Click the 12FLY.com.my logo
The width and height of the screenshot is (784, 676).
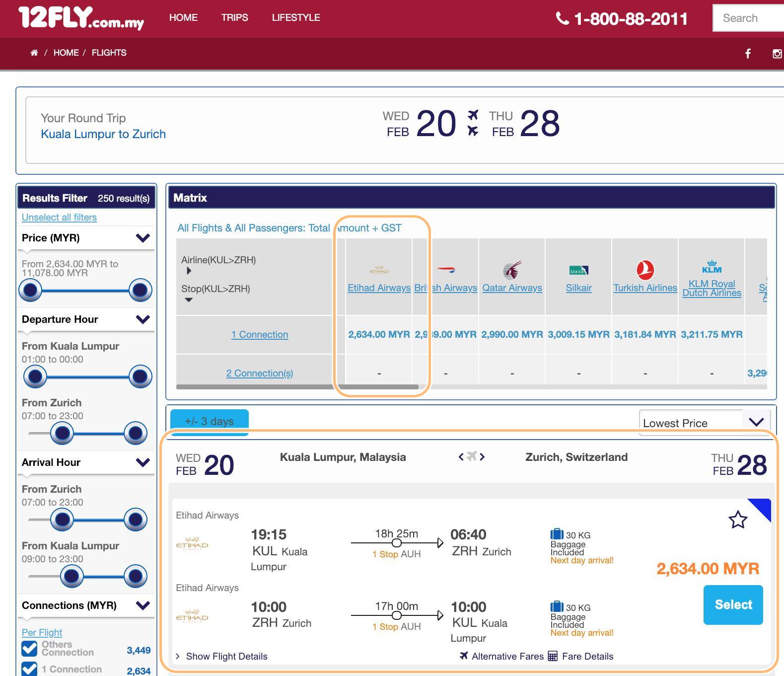pyautogui.click(x=81, y=18)
